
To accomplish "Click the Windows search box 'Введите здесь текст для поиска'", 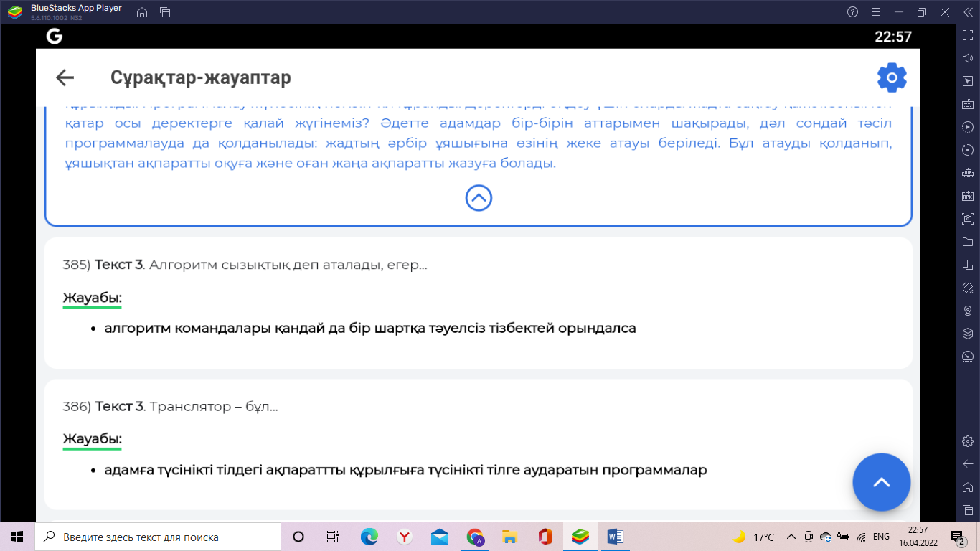I will [157, 537].
